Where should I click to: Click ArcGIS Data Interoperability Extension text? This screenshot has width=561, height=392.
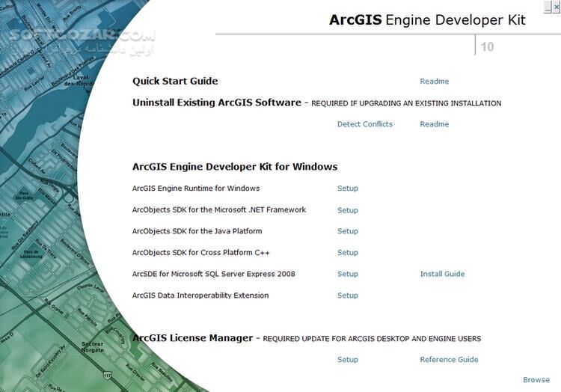200,295
